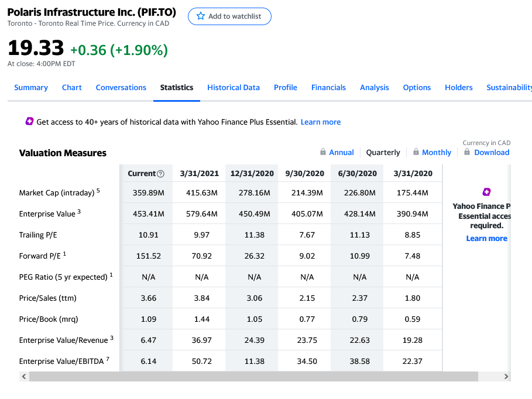The height and width of the screenshot is (399, 532).
Task: Click the 0.77 price/book cell
Action: (x=307, y=319)
